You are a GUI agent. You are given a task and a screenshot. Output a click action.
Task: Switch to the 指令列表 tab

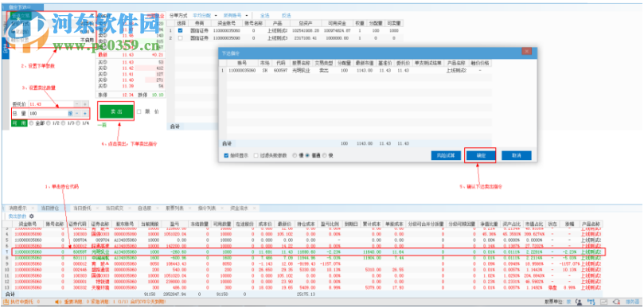click(x=207, y=209)
